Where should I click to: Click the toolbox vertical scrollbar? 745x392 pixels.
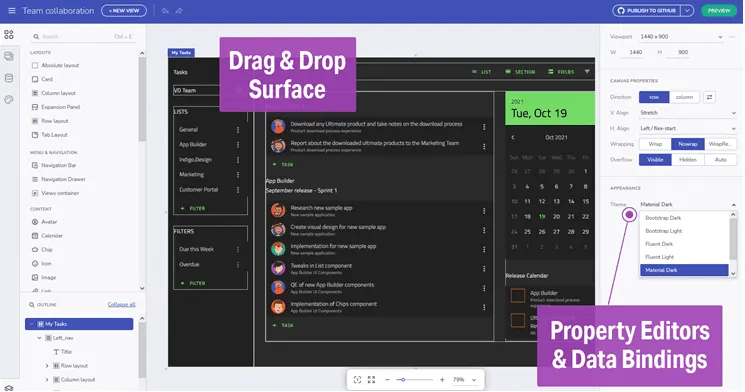[142, 99]
